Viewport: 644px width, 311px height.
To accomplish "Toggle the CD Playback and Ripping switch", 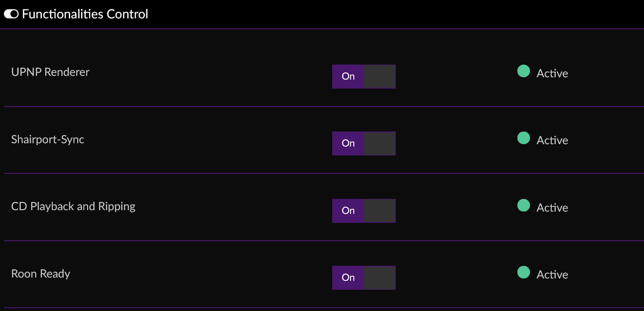I will coord(364,211).
